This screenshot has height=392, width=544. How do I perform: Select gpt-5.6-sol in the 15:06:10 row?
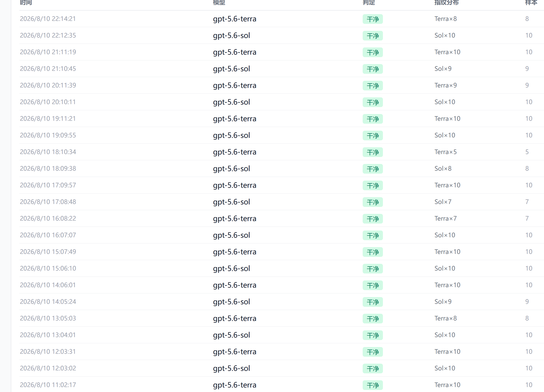232,269
